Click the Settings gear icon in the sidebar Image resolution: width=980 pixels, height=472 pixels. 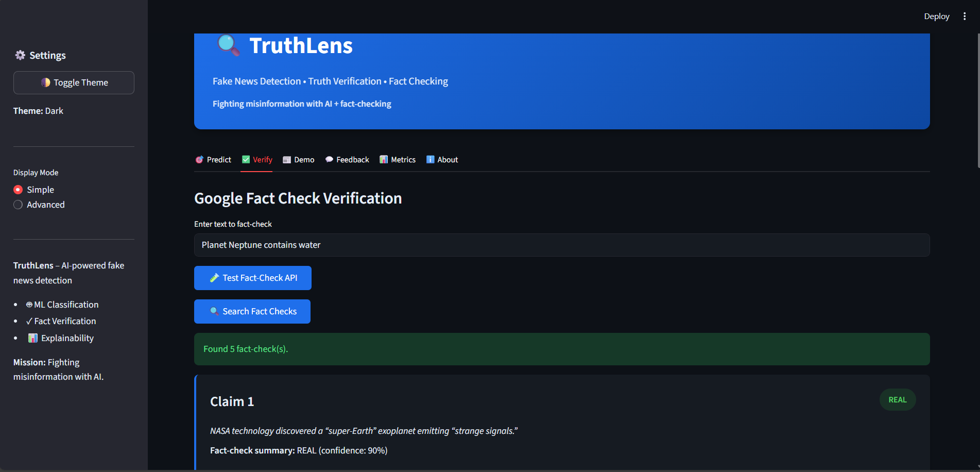pos(20,55)
